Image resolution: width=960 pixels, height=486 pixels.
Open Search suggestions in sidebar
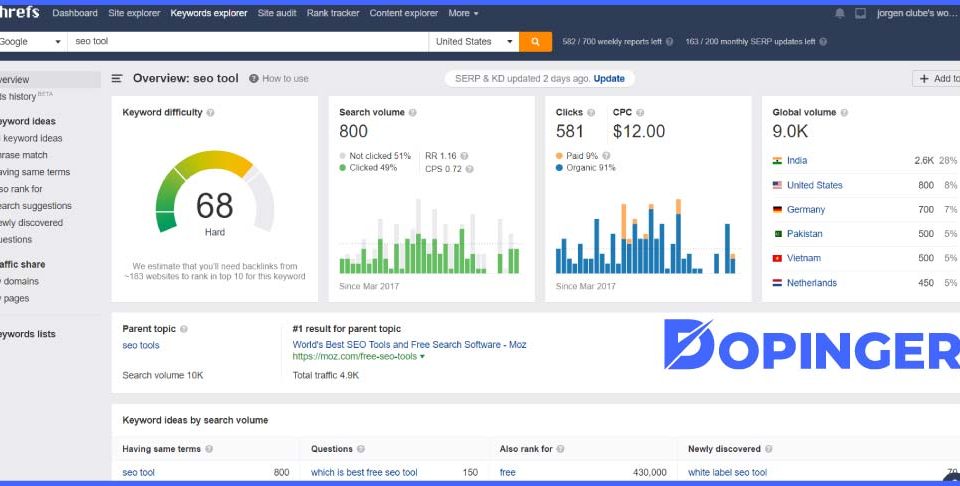36,206
